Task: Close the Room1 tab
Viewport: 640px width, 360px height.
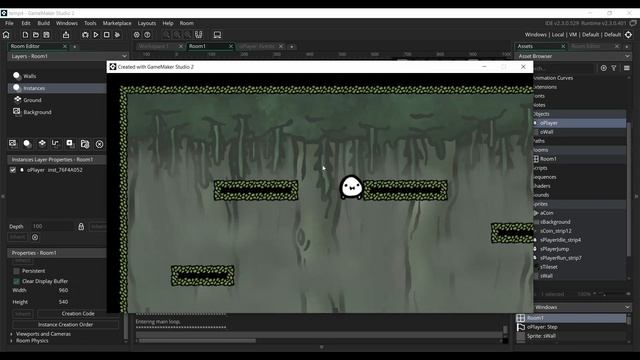Action: [x=231, y=46]
